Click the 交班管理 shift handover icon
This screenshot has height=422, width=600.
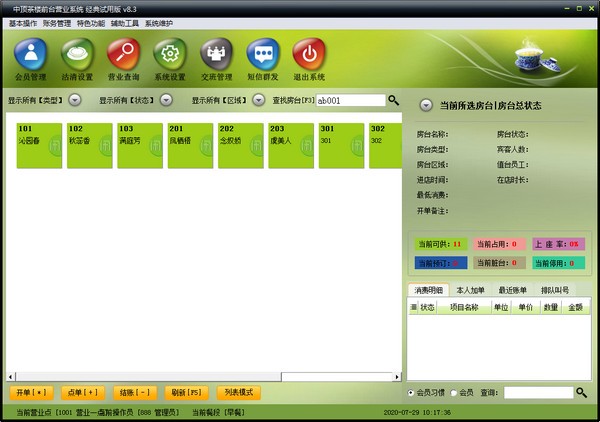pos(216,58)
